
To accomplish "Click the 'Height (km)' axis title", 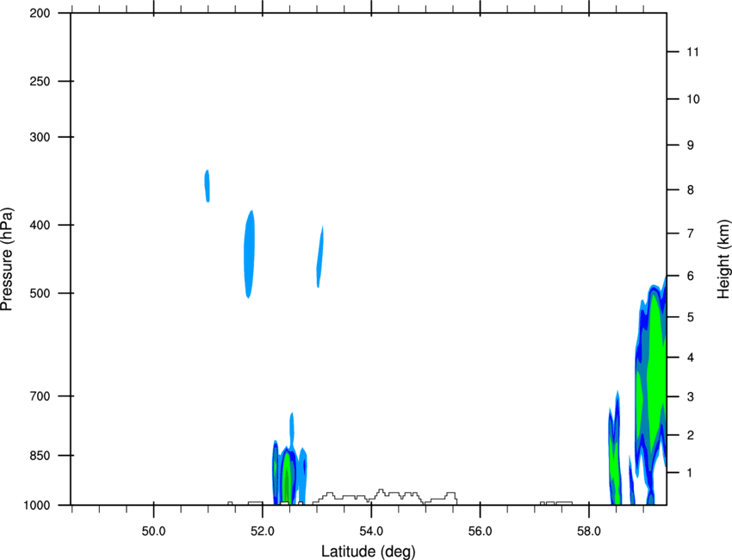I will pos(723,258).
